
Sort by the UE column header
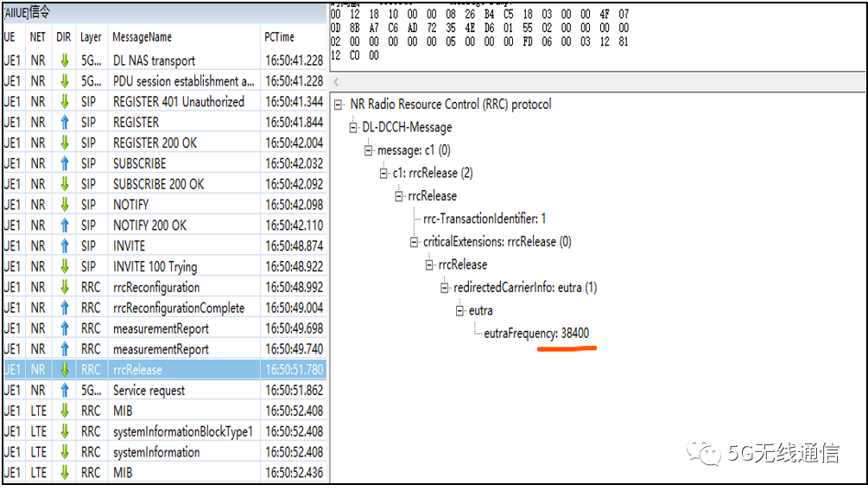point(10,37)
